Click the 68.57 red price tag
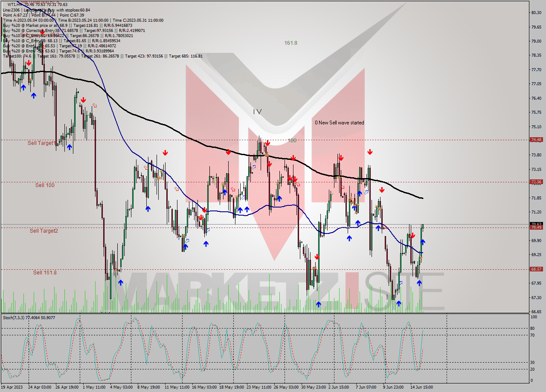The width and height of the screenshot is (546, 392). tap(536, 269)
